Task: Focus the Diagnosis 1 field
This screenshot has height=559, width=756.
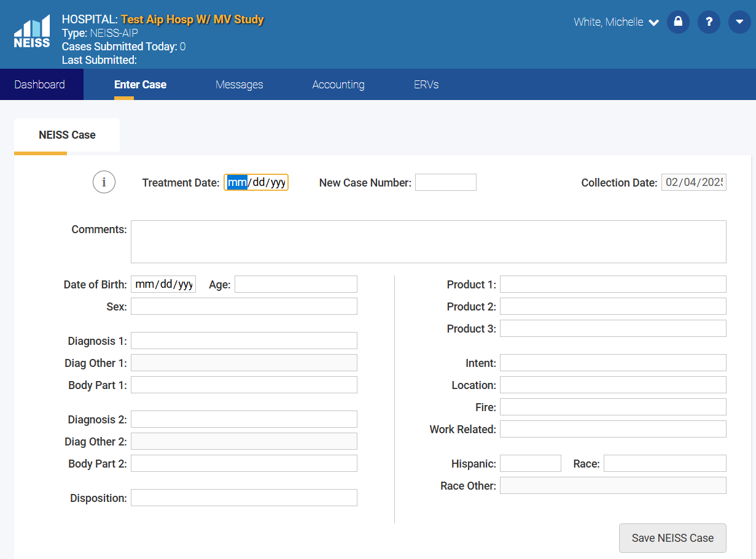Action: click(244, 341)
